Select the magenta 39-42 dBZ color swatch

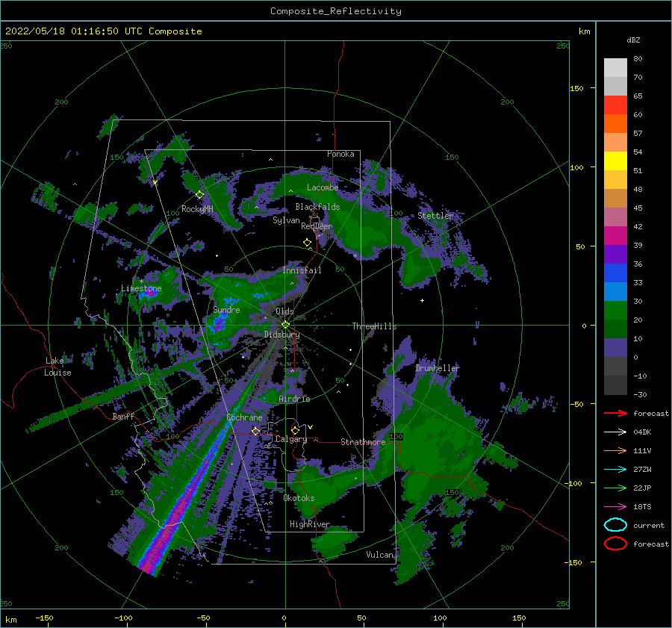click(x=615, y=236)
